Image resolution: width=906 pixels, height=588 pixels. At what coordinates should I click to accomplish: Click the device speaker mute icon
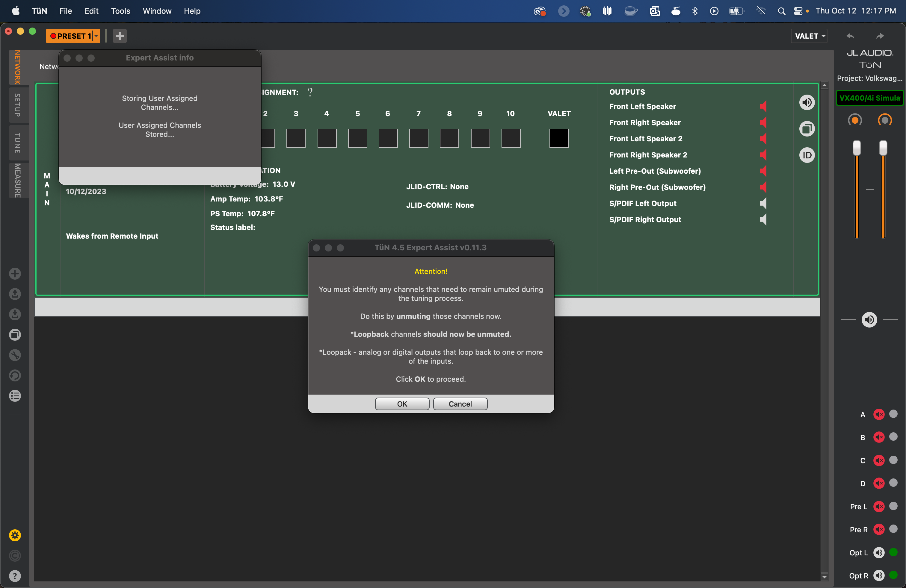tap(807, 102)
